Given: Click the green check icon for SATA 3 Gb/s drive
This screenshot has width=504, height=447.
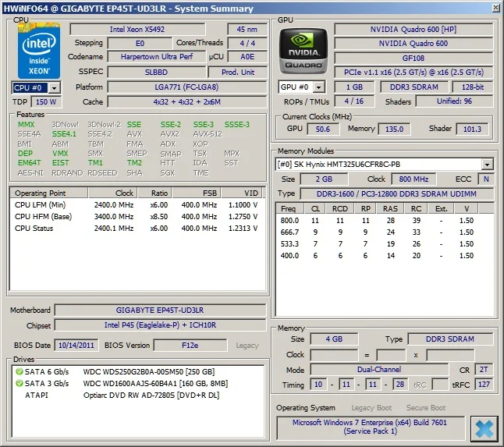Looking at the screenshot, I should point(20,383).
